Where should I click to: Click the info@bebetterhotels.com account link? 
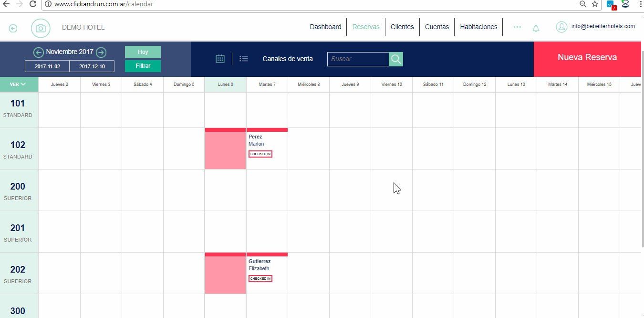pos(603,27)
